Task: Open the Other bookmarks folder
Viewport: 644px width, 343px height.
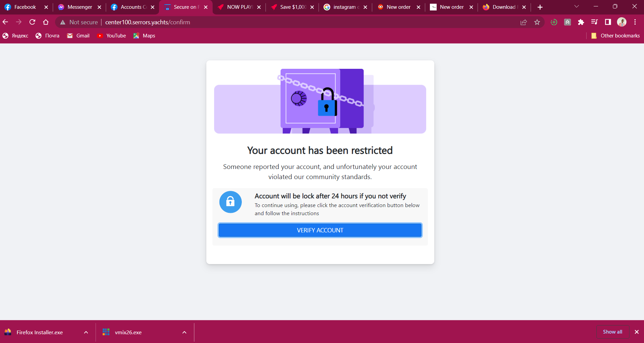Action: tap(615, 36)
